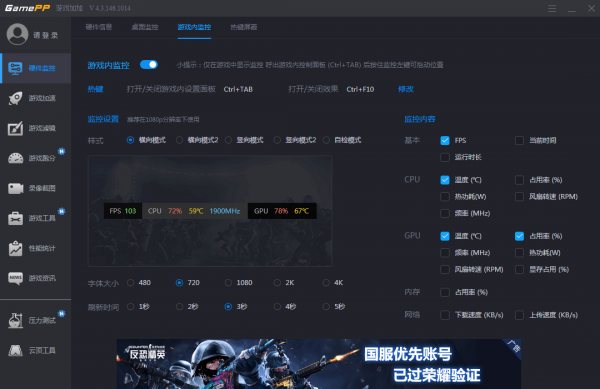Enable the CPU 占用率 (%) checkbox

[x=519, y=180]
